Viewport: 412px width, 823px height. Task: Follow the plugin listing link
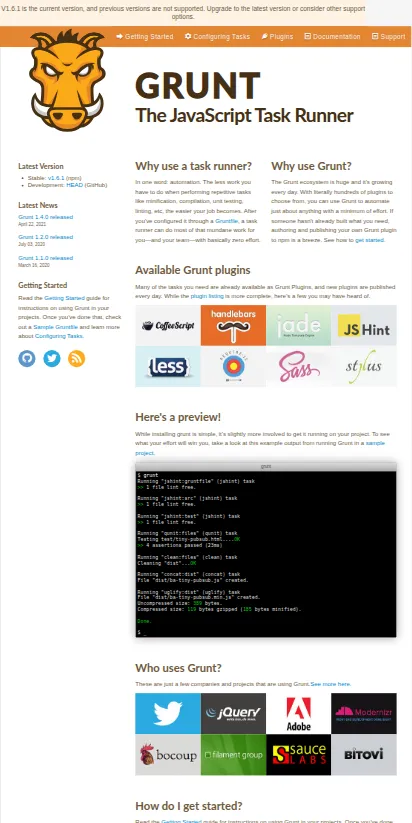tap(207, 297)
